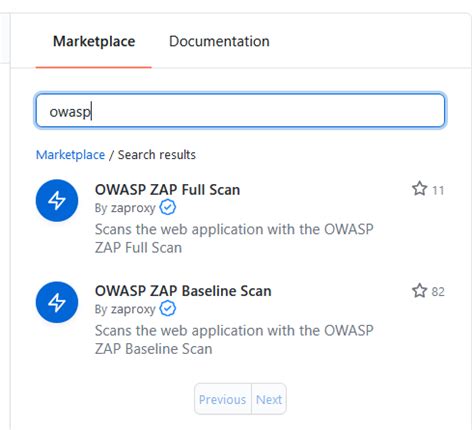Go to the Previous results page
474x430 pixels.
pyautogui.click(x=223, y=399)
